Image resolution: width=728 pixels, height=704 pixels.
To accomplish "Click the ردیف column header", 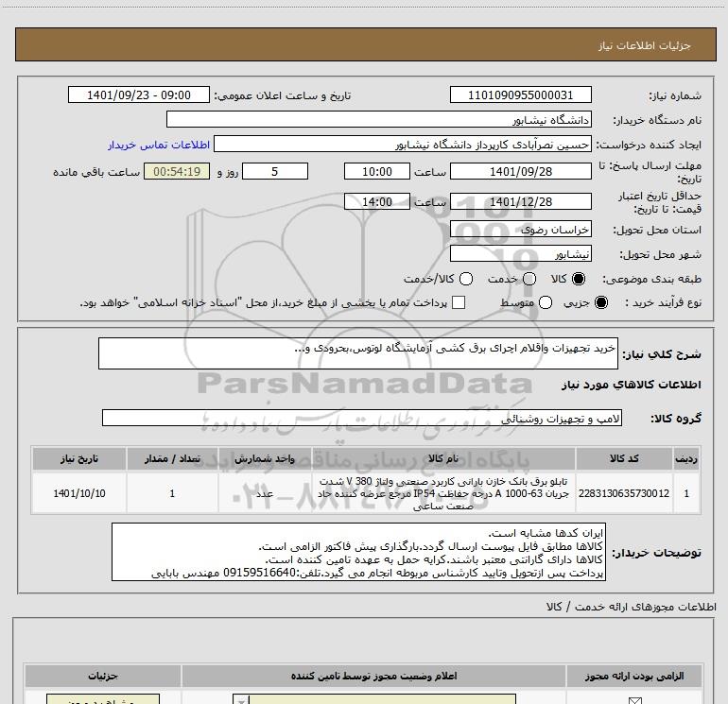I will (x=686, y=458).
